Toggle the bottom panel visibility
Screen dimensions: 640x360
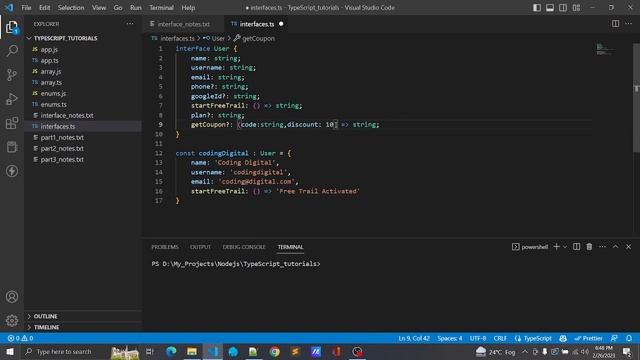(x=550, y=8)
